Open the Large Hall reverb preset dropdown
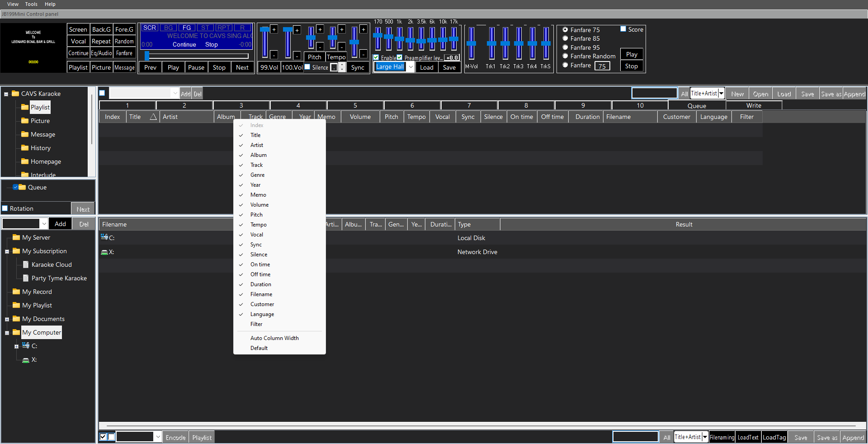Screen dimensions: 868x444 click(x=410, y=67)
